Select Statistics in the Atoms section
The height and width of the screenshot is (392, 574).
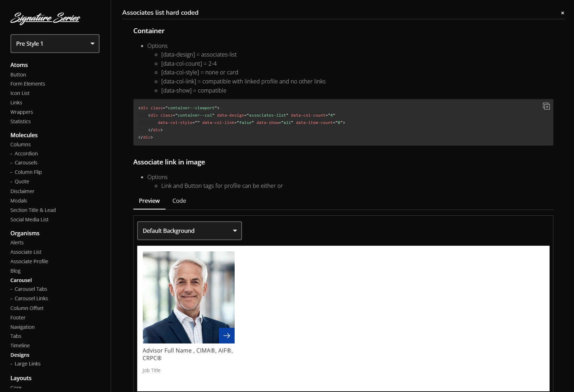click(21, 121)
